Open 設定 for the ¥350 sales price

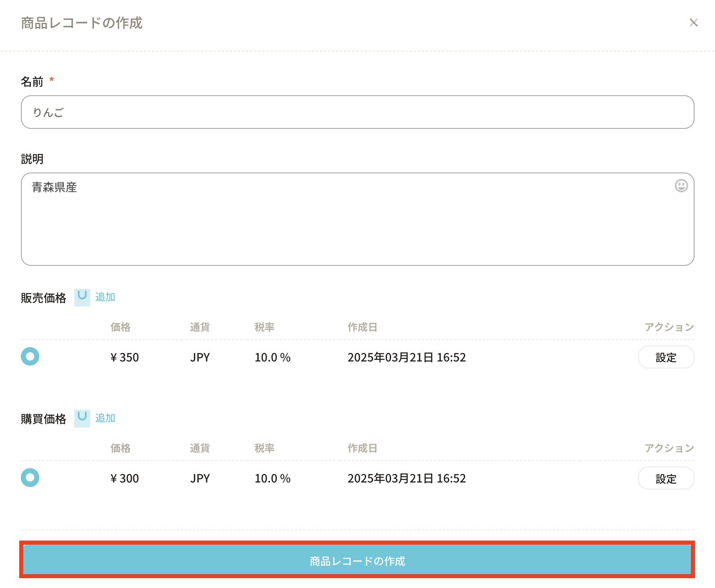coord(666,357)
